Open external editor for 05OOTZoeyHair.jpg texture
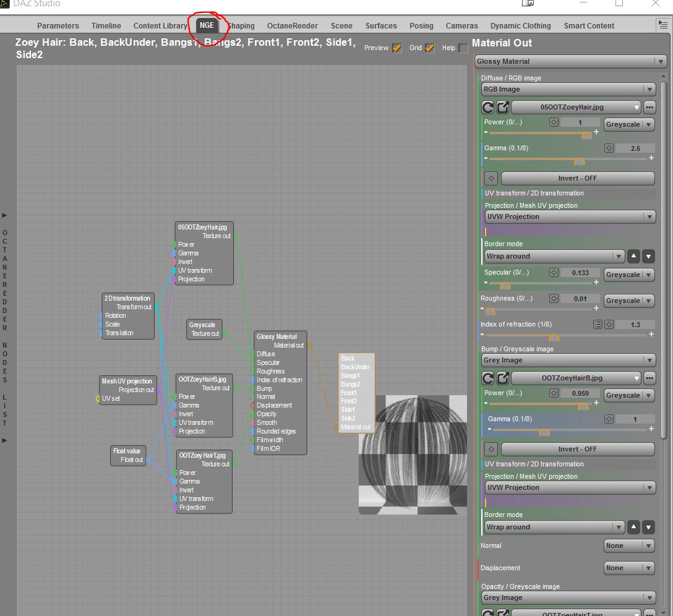Image resolution: width=673 pixels, height=616 pixels. tap(503, 107)
